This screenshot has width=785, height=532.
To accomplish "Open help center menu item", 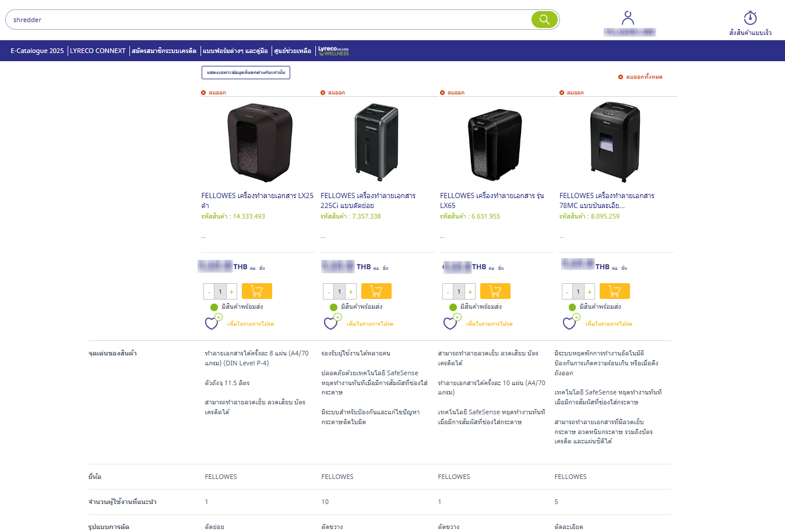I will pos(293,51).
